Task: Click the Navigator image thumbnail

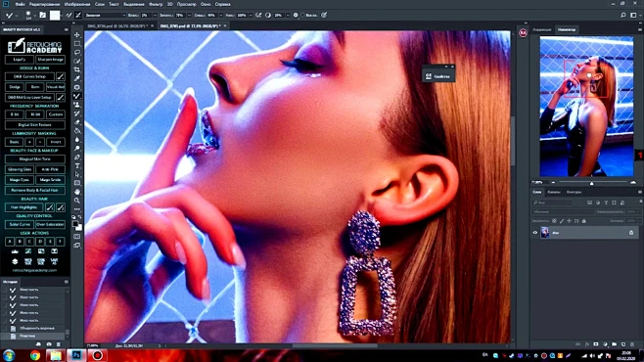Action: [x=586, y=107]
